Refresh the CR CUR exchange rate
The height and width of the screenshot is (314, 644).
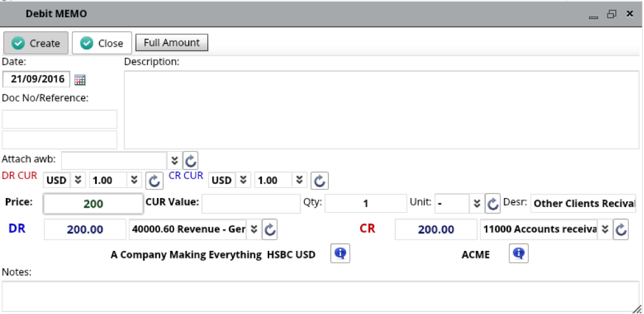click(319, 181)
